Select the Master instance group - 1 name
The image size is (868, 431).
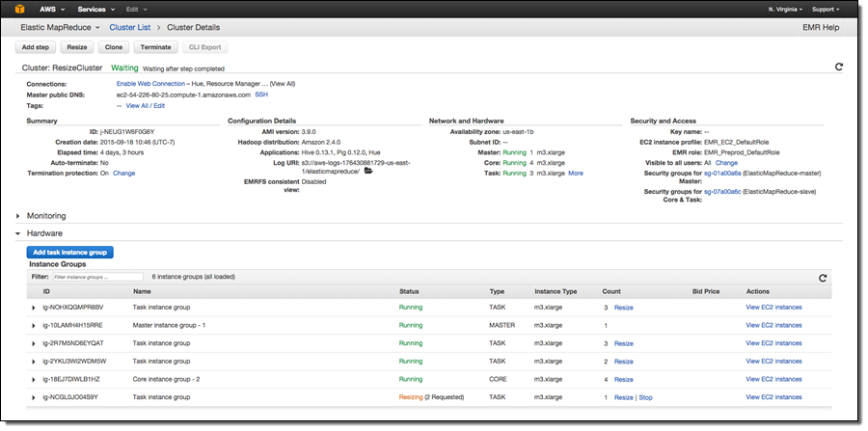tap(169, 325)
